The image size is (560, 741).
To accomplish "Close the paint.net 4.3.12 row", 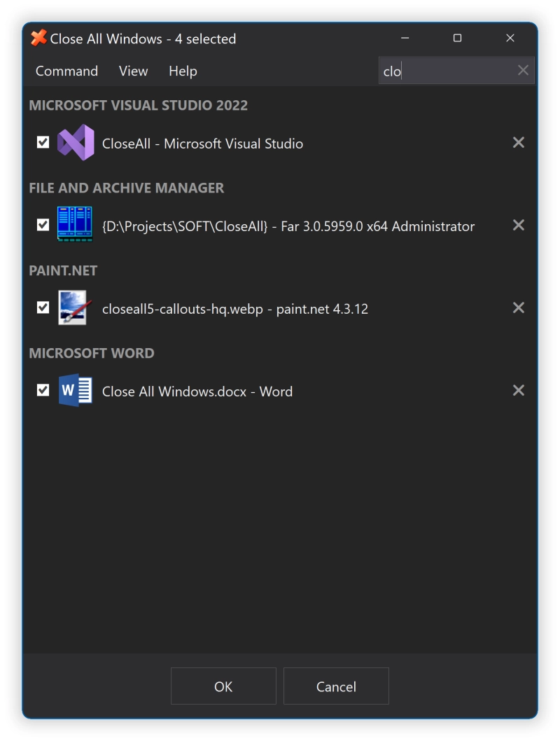I will [519, 307].
